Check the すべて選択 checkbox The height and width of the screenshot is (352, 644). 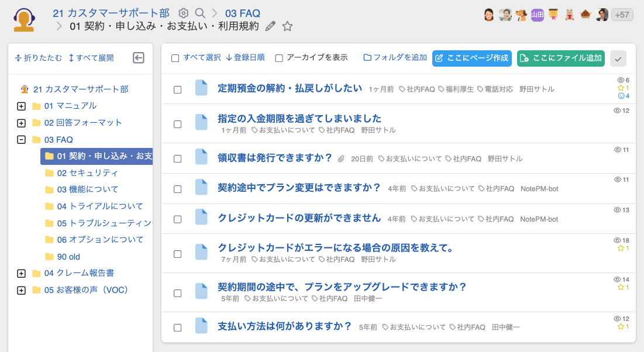click(175, 58)
